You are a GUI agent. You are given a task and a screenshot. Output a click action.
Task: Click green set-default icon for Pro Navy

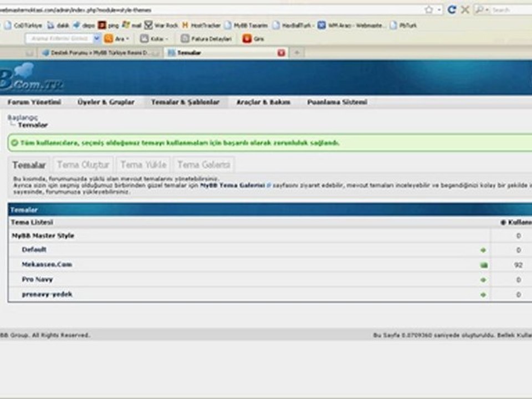tap(483, 280)
